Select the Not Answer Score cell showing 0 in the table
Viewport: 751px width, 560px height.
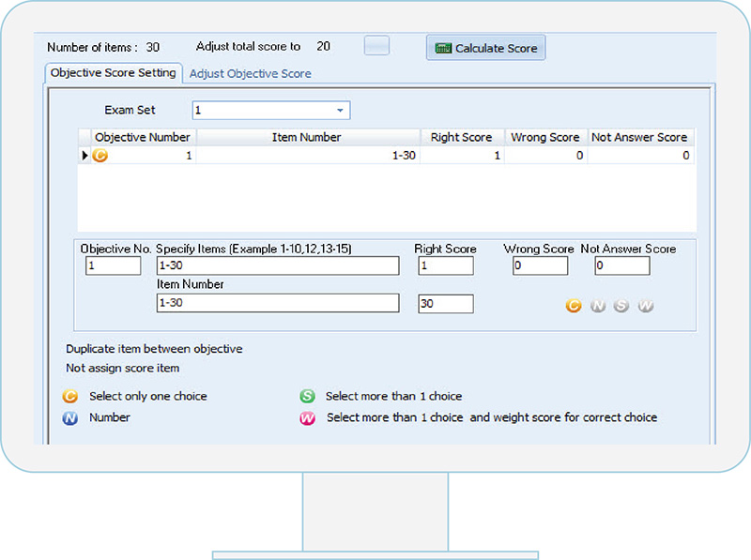[641, 156]
